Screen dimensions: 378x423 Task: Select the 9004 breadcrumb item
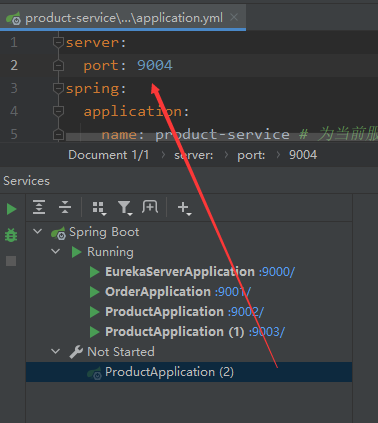303,155
